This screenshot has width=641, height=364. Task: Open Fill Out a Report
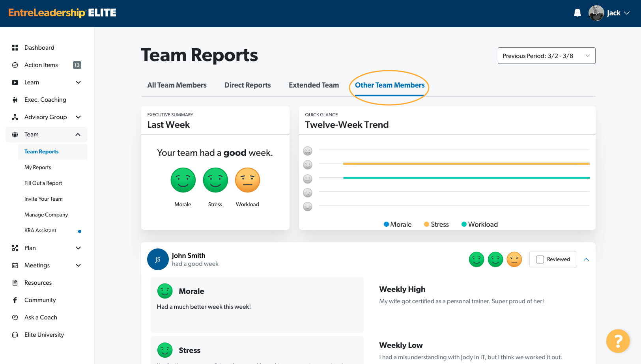pos(43,183)
